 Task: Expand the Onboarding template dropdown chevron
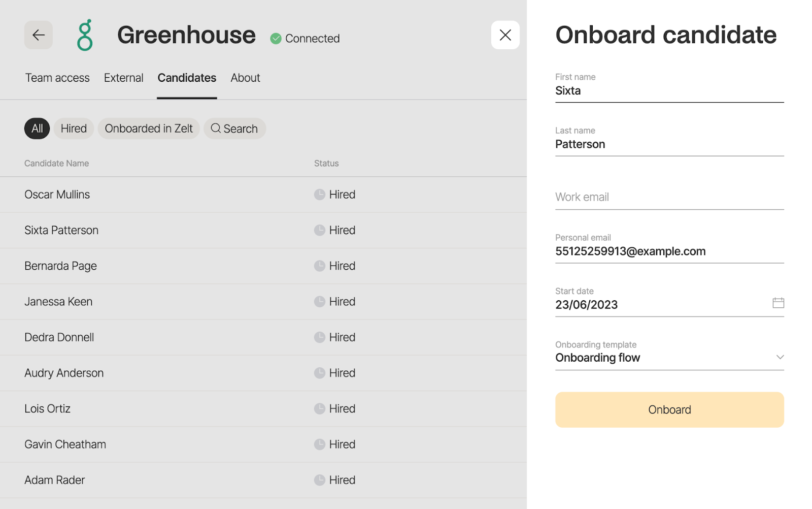(780, 357)
